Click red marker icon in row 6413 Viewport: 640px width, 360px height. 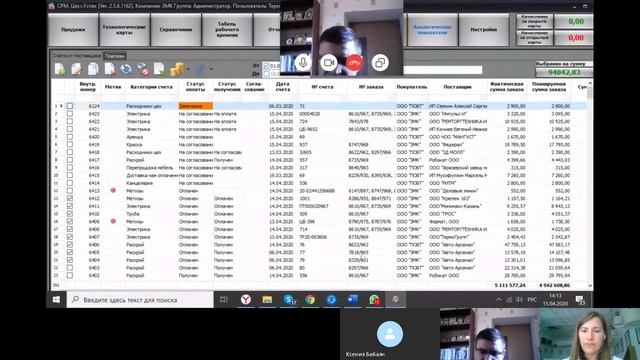113,190
